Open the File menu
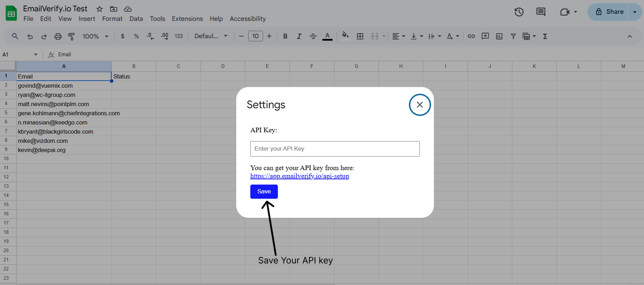This screenshot has width=644, height=285. [28, 19]
